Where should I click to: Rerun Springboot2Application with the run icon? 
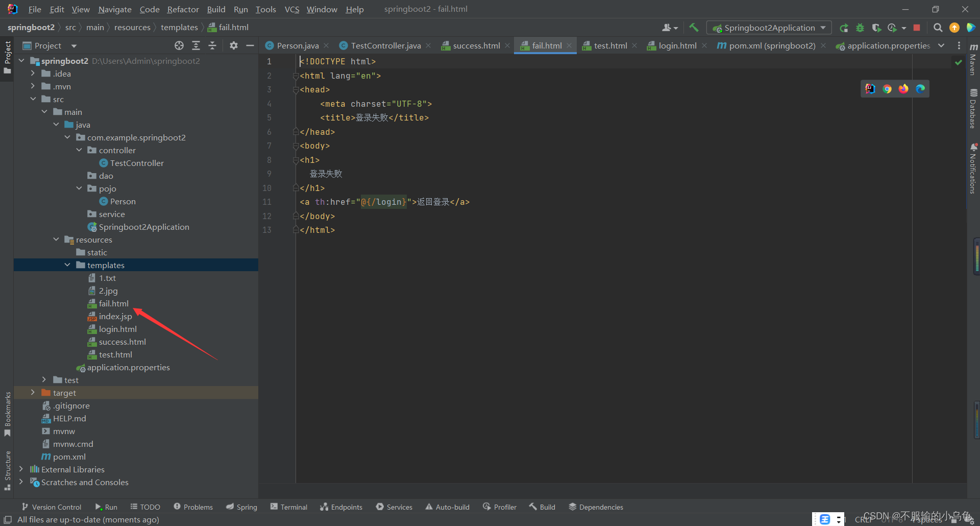[x=844, y=28]
